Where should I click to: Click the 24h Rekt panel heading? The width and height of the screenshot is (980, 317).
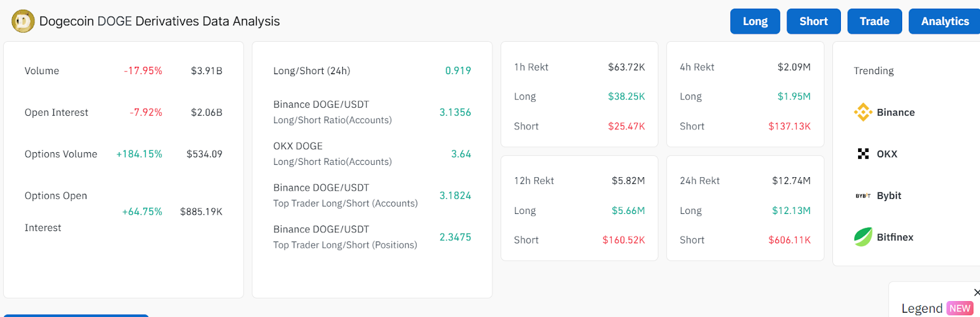[x=699, y=181]
